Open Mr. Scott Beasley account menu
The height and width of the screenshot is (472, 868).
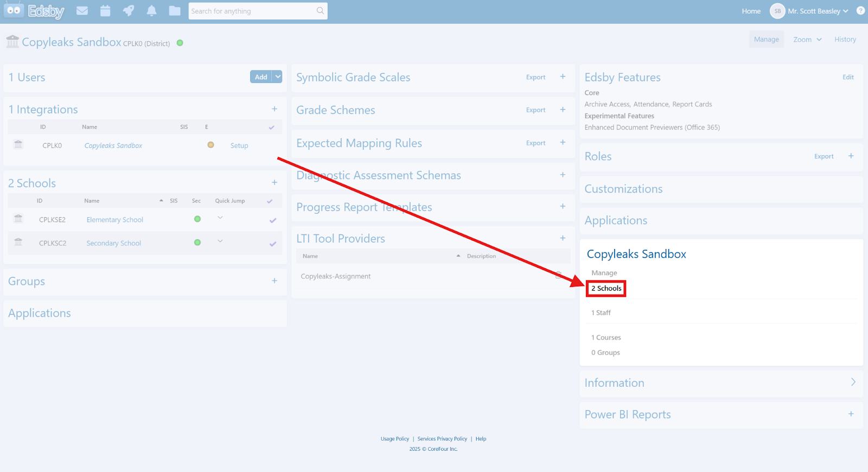tap(818, 11)
